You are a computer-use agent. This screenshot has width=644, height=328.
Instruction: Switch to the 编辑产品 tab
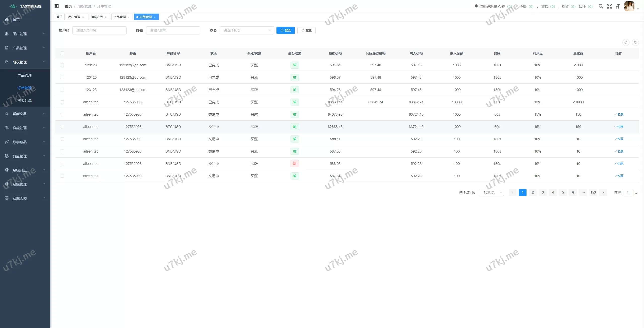[x=97, y=17]
